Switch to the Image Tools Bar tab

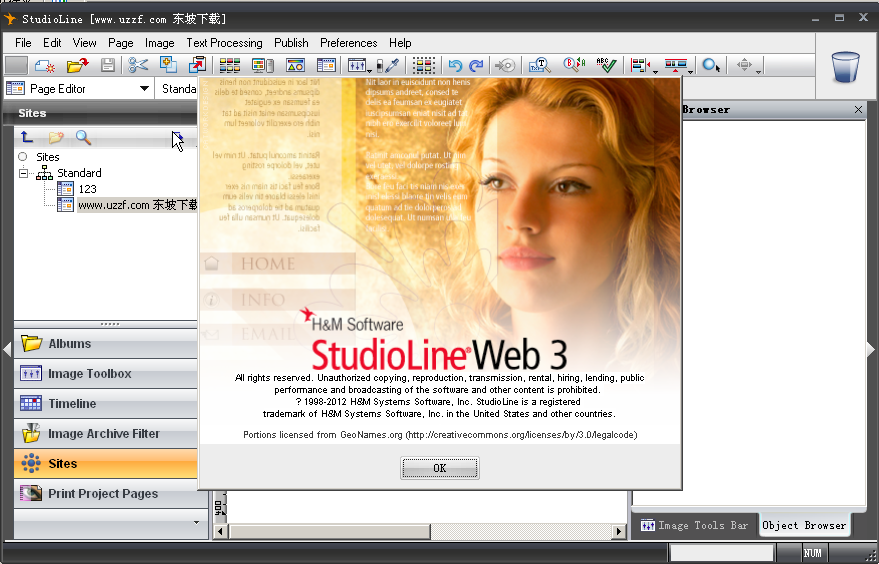click(x=695, y=525)
